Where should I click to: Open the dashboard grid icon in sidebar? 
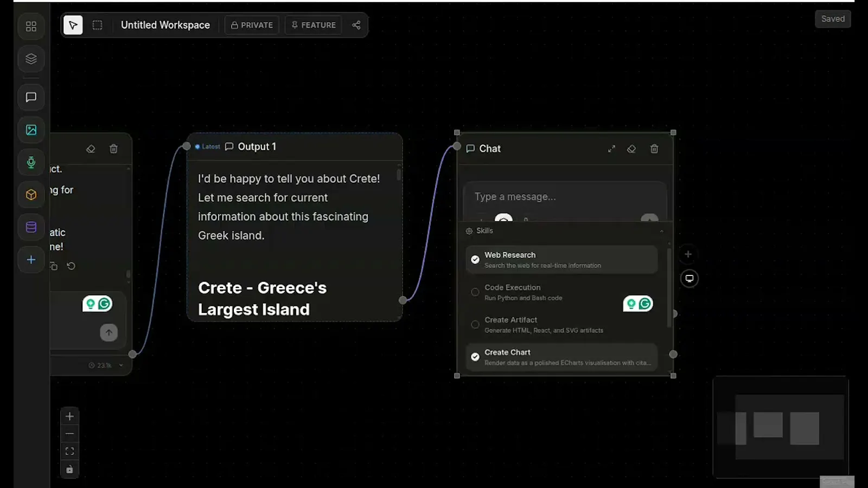pos(31,26)
